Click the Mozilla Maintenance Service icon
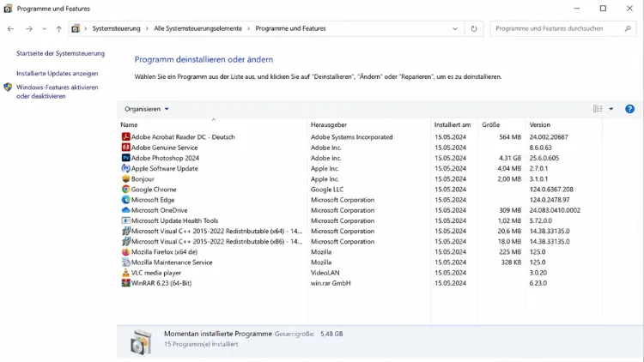This screenshot has width=644, height=362. click(x=125, y=262)
